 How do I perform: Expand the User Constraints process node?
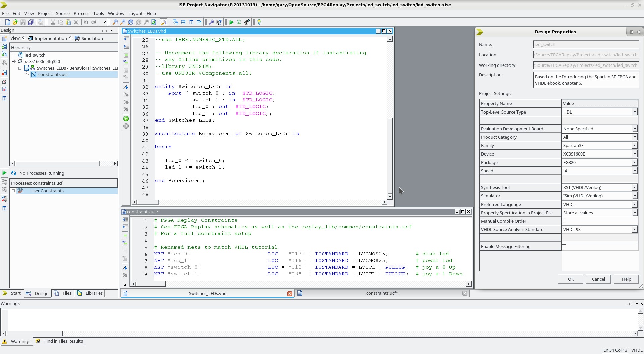click(13, 191)
